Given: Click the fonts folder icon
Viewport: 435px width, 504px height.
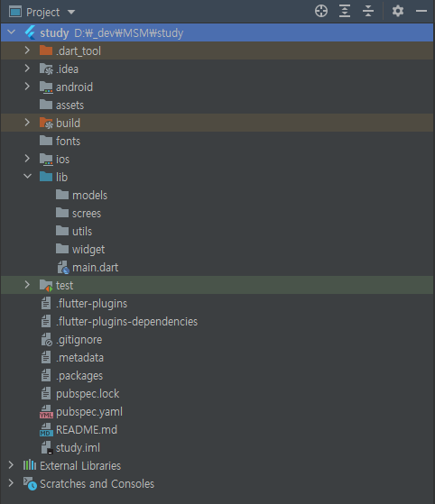Looking at the screenshot, I should pyautogui.click(x=46, y=141).
